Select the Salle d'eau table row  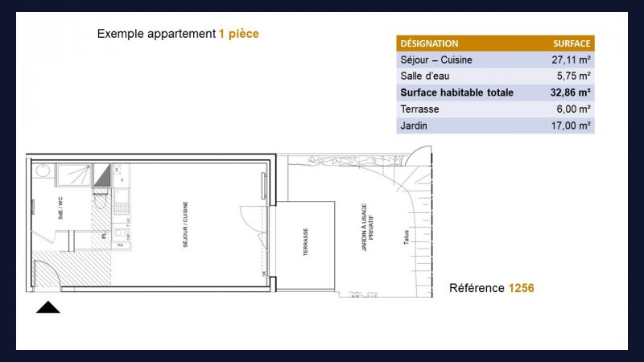495,76
